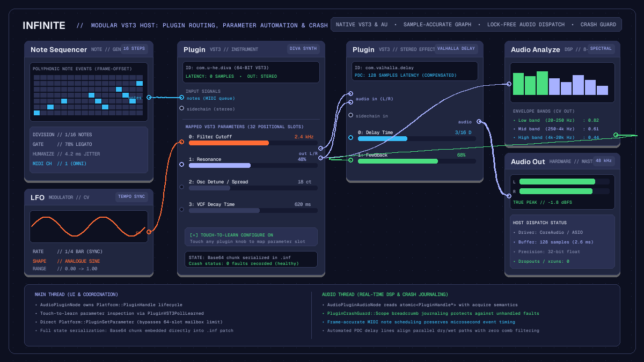Viewport: 644px width, 362px height.
Task: Select the Valhalla sidechain in port
Action: pyautogui.click(x=350, y=115)
